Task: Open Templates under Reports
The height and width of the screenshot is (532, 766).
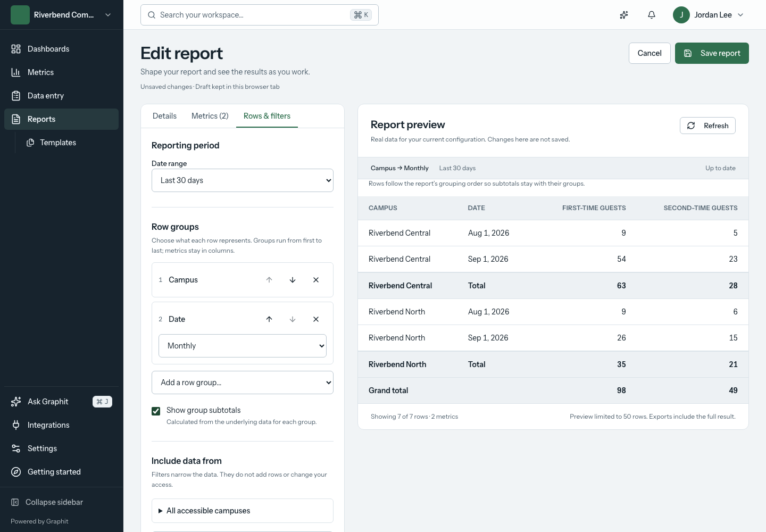Action: (69, 143)
